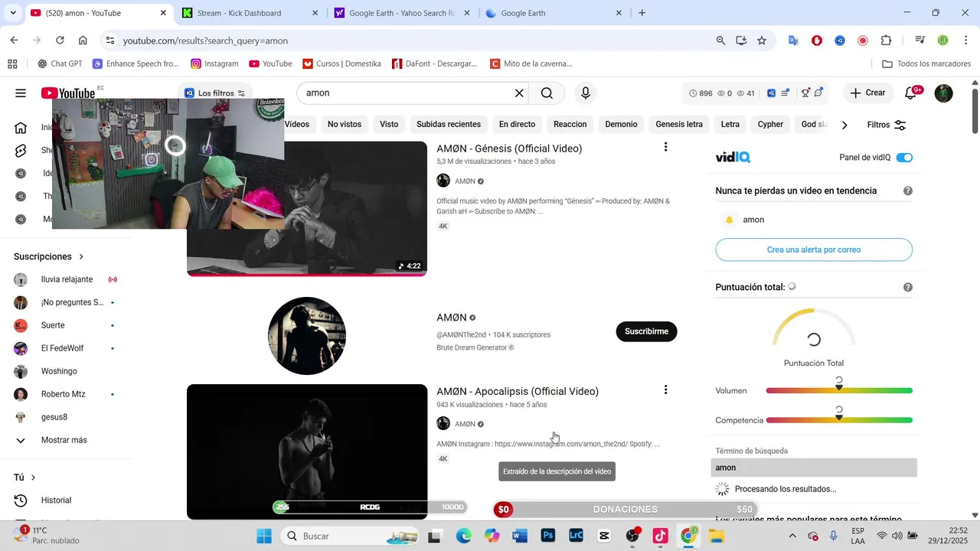Open the Chat GPT bookmark
Image resolution: width=980 pixels, height=551 pixels.
click(60, 64)
